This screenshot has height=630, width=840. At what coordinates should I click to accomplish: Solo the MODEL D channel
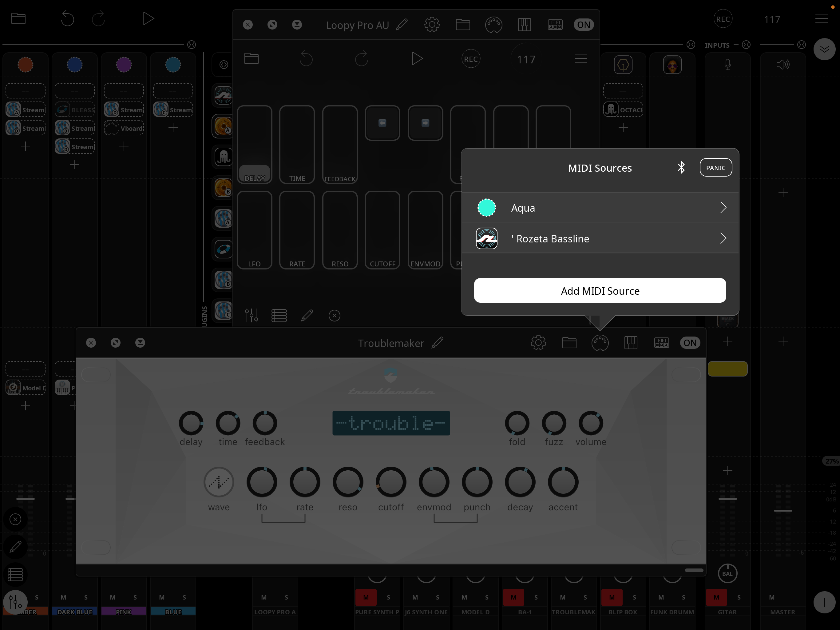tap(486, 597)
